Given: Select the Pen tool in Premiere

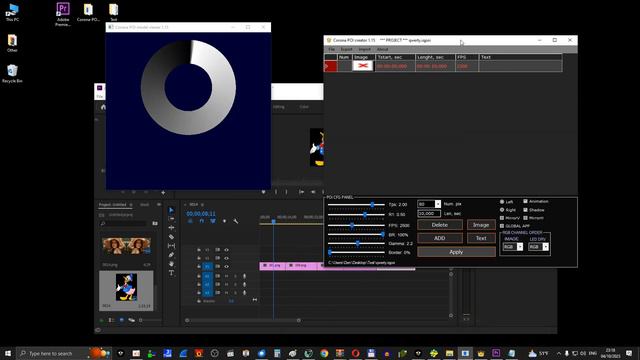Looking at the screenshot, I should [171, 255].
